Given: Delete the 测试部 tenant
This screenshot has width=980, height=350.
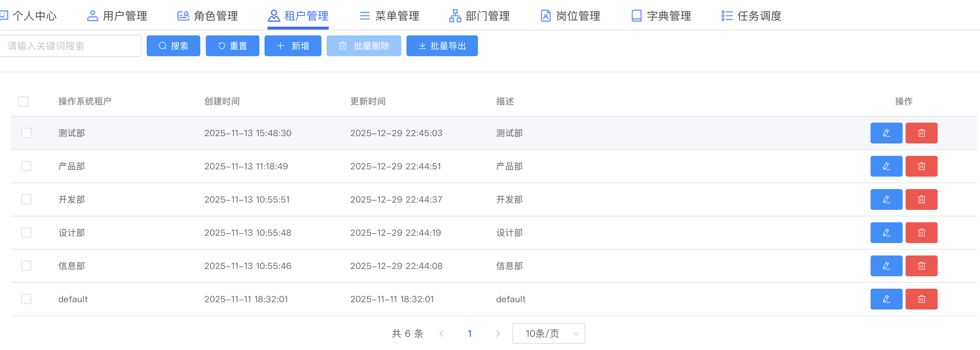Looking at the screenshot, I should click(921, 133).
